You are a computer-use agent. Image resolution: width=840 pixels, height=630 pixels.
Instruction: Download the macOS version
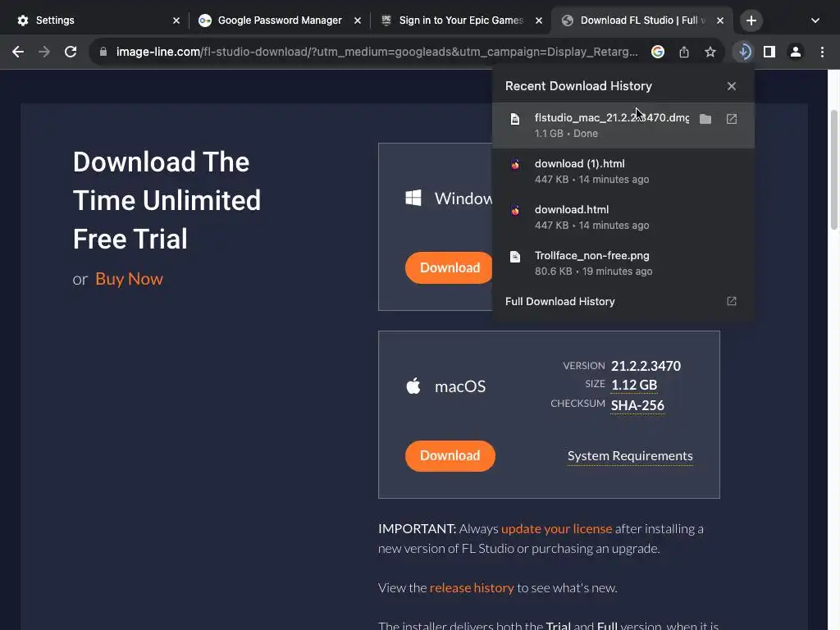pyautogui.click(x=450, y=455)
